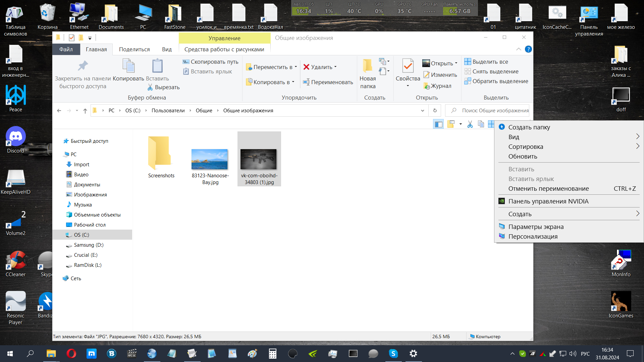The image size is (644, 362).
Task: Click the scissors cut icon in toolbar
Action: (470, 124)
